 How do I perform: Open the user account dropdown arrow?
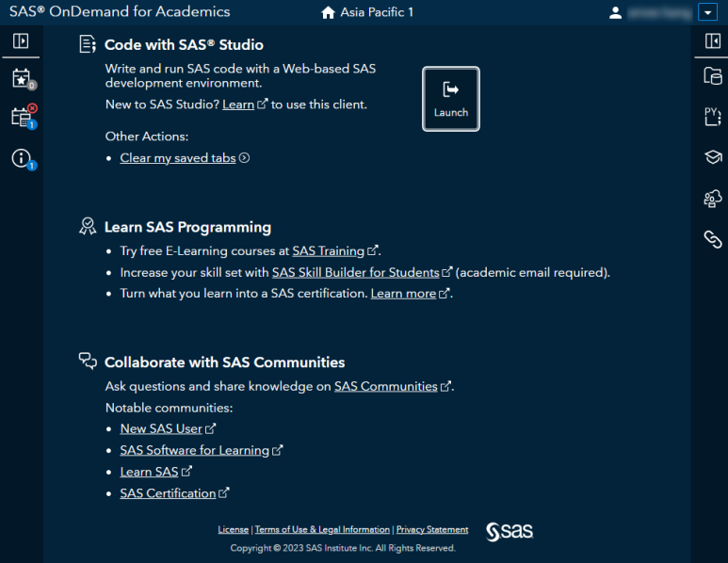[x=707, y=13]
